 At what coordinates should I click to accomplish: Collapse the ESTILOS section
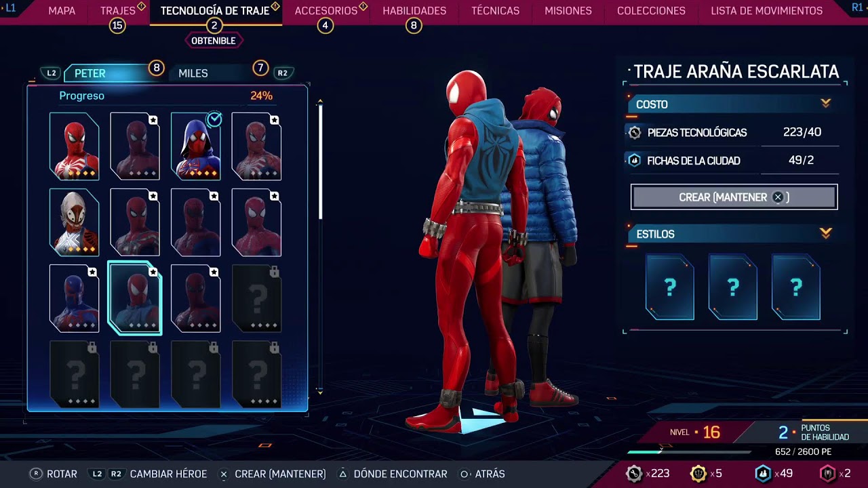(x=826, y=233)
